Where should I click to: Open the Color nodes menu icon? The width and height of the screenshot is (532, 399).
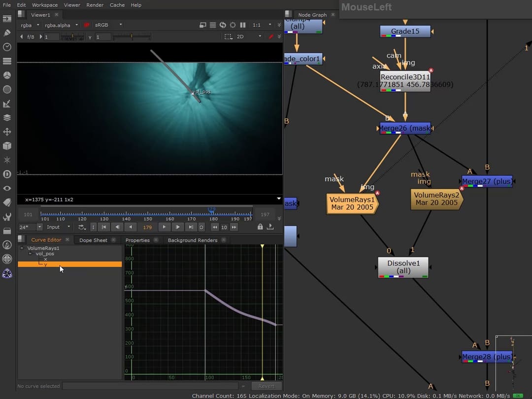7,75
